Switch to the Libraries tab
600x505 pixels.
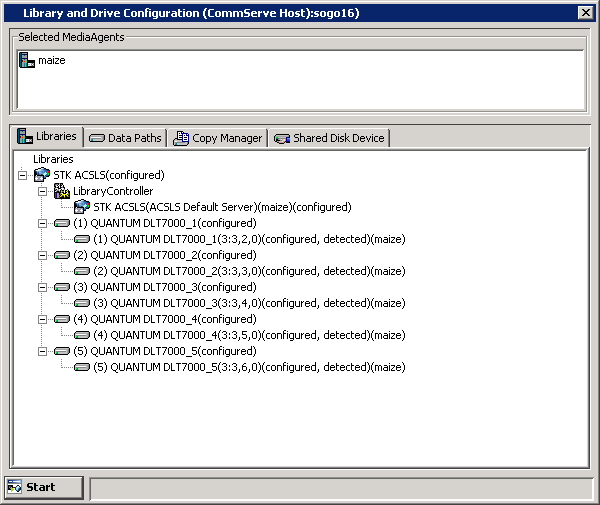click(47, 137)
